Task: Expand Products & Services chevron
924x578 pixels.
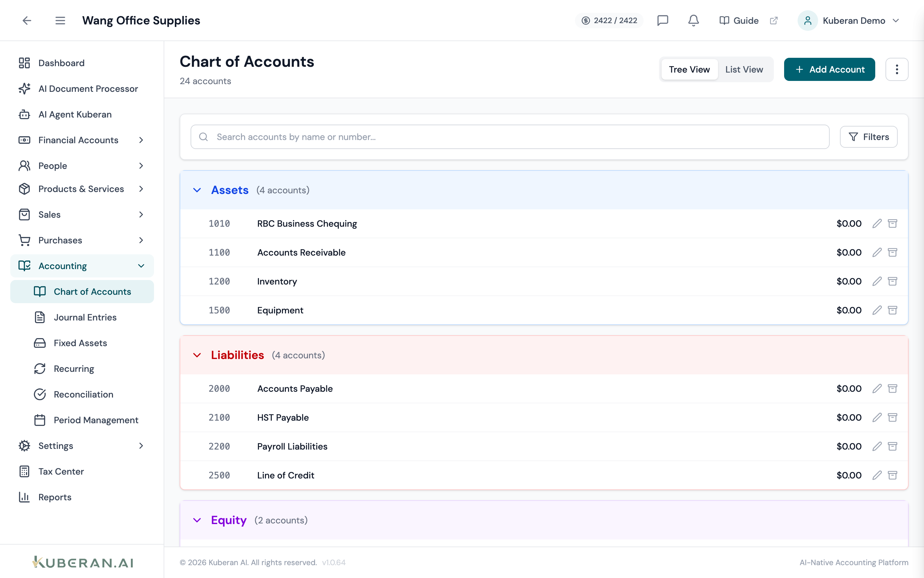Action: tap(141, 189)
